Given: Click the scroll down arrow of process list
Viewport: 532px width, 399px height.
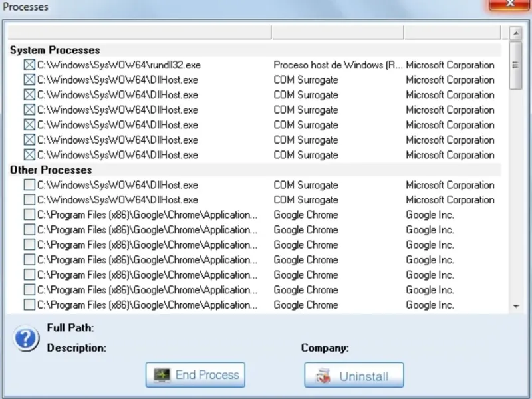Looking at the screenshot, I should pos(516,306).
